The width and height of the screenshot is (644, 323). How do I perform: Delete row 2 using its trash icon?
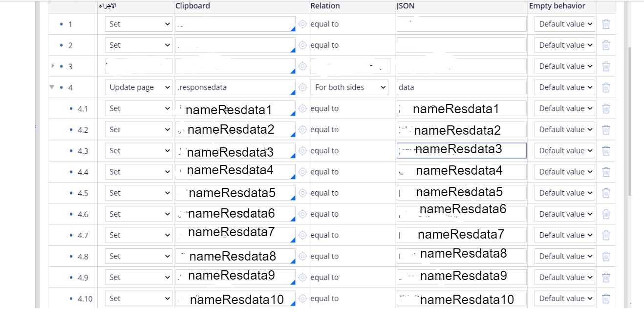[x=606, y=44]
